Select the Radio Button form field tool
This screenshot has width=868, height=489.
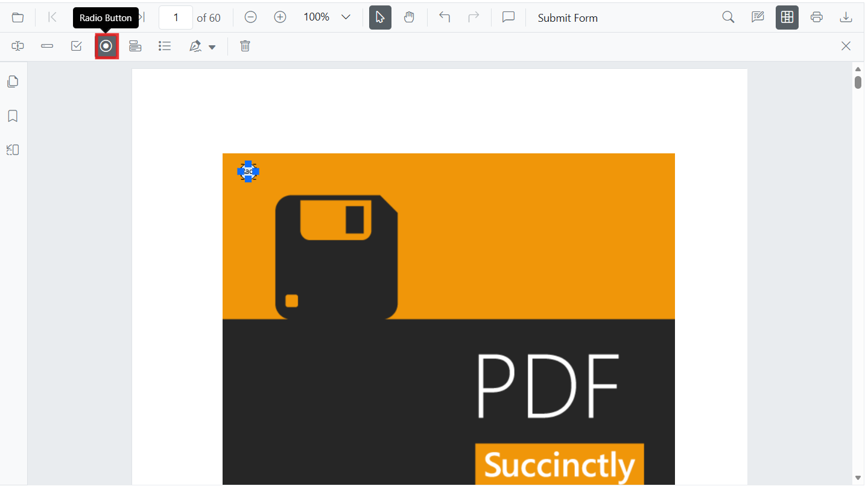106,46
